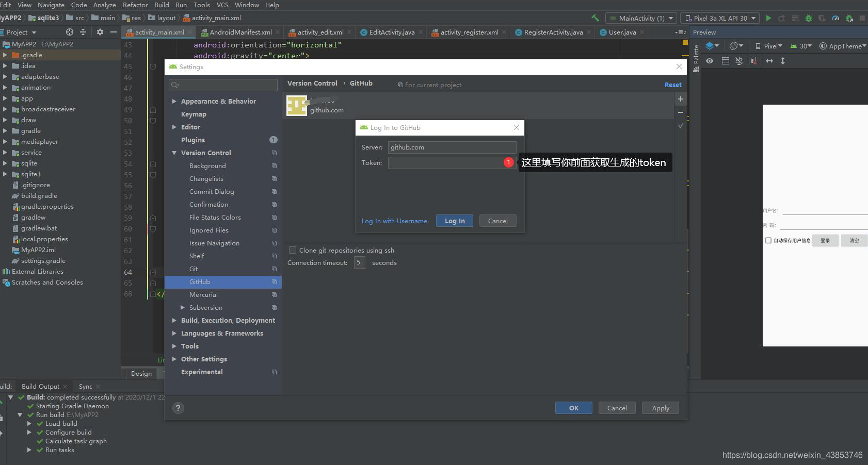Click the horizontal expand arrows icon in Preview
This screenshot has height=465, width=868.
(769, 61)
